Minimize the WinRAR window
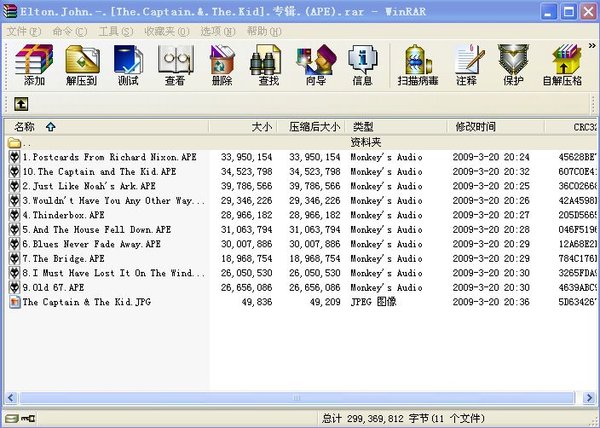This screenshot has width=600, height=428. tap(549, 12)
